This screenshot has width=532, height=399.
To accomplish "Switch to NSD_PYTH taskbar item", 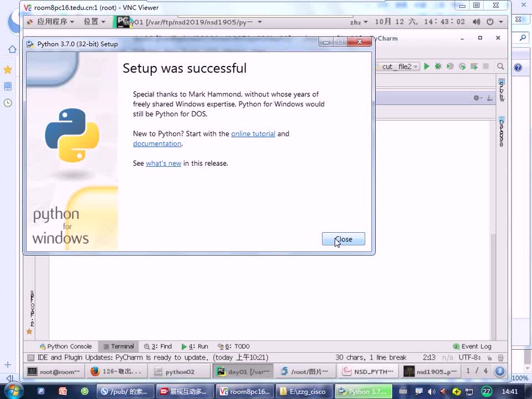I will click(369, 371).
